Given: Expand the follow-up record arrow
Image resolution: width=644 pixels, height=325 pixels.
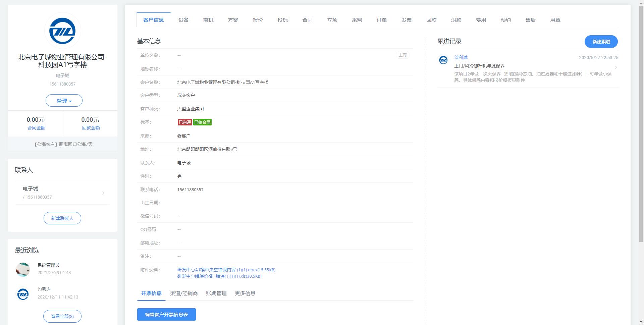Looking at the screenshot, I should tap(615, 68).
